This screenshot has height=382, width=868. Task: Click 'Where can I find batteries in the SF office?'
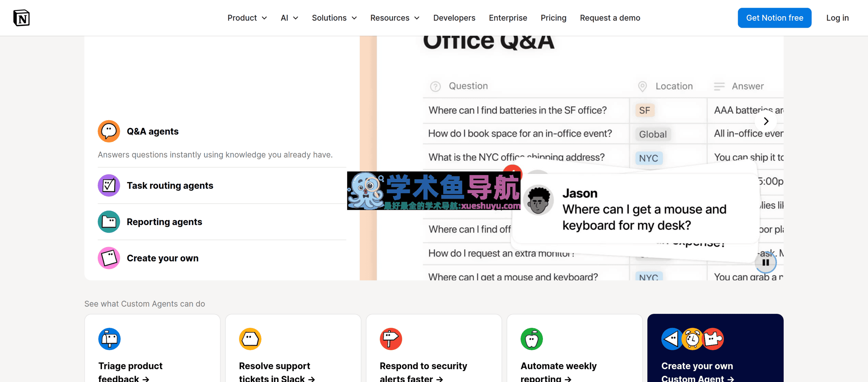tap(517, 110)
